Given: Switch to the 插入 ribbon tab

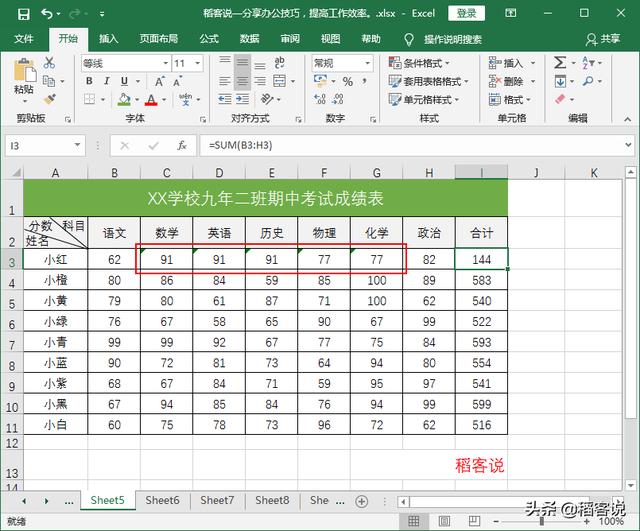Looking at the screenshot, I should 109,39.
